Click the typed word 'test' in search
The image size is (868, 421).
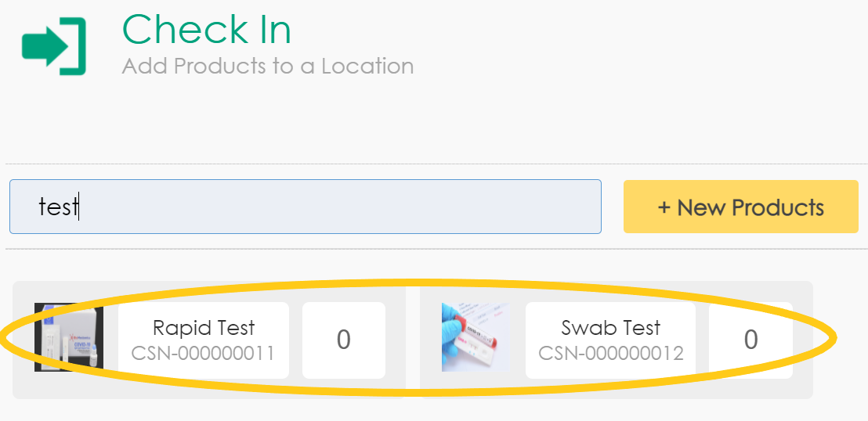[x=59, y=207]
